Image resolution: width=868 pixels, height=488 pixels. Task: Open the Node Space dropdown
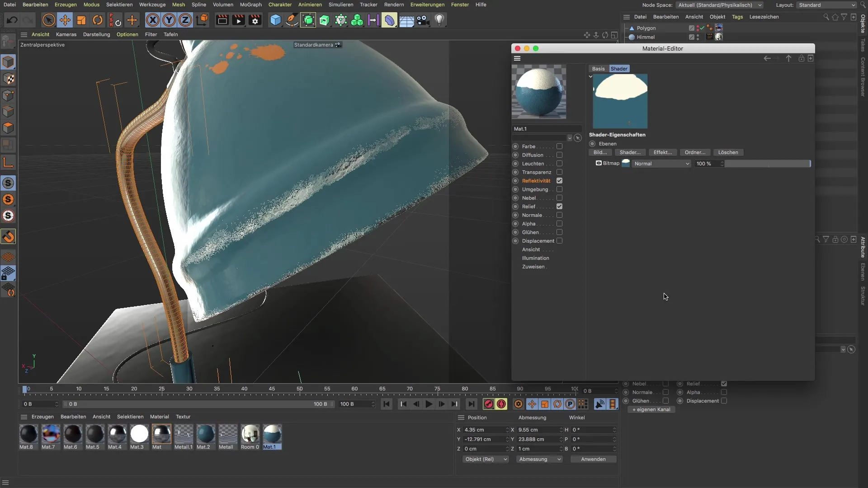click(x=720, y=5)
